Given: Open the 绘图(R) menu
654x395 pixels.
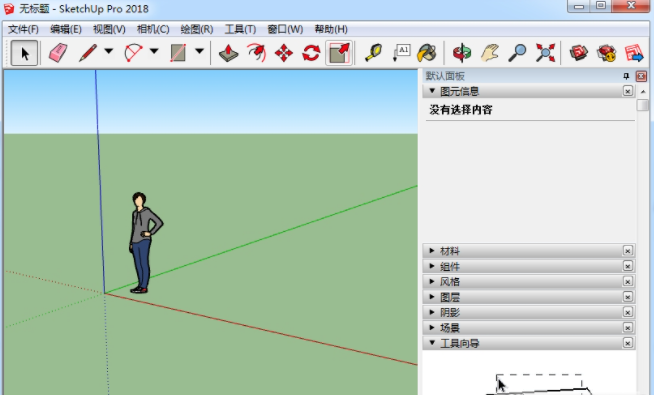Looking at the screenshot, I should click(197, 29).
